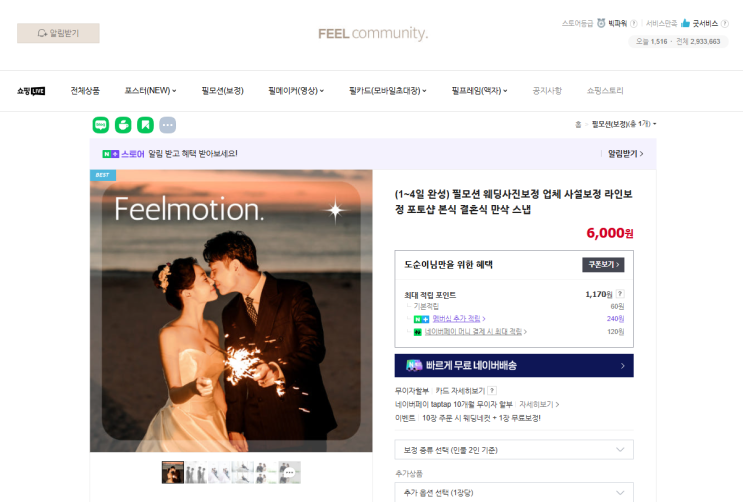Click the green Naver share icon

click(x=123, y=125)
